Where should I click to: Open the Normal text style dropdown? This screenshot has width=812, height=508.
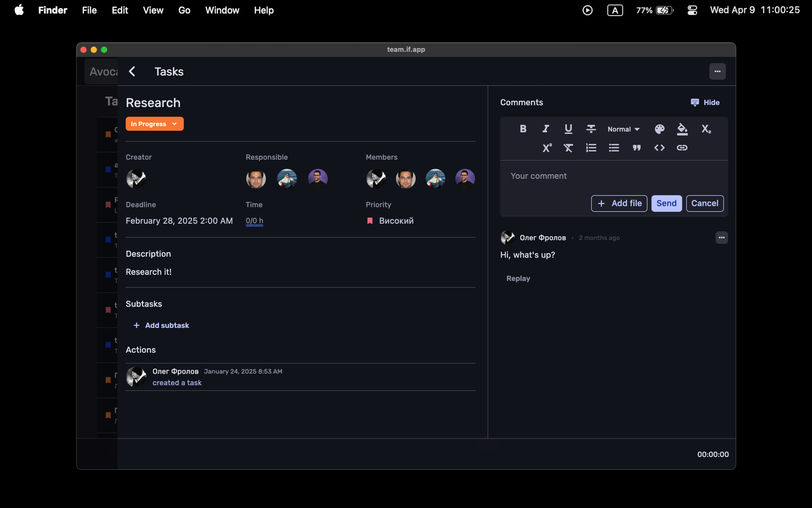pos(624,129)
